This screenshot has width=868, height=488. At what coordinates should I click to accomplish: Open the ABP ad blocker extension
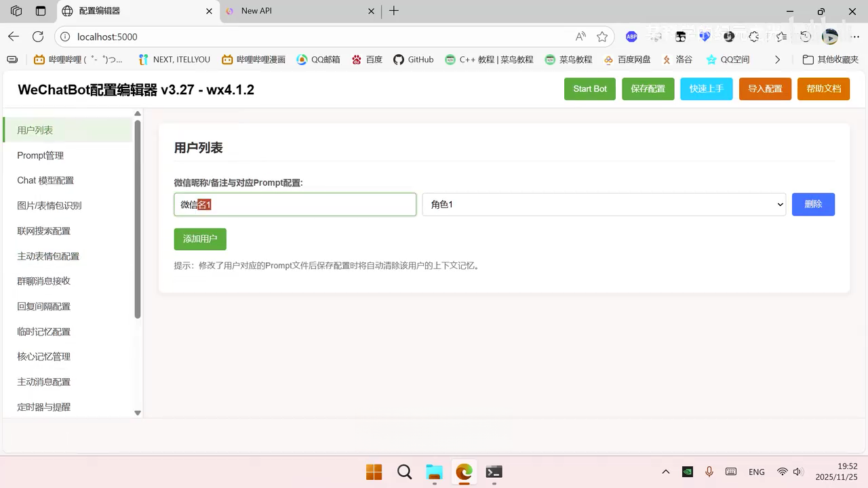pyautogui.click(x=631, y=37)
